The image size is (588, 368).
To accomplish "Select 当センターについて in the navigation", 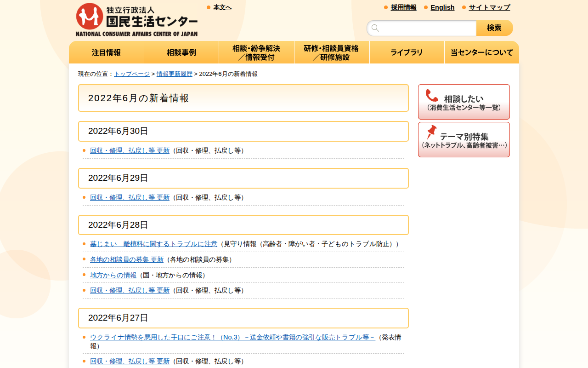I will click(x=481, y=52).
